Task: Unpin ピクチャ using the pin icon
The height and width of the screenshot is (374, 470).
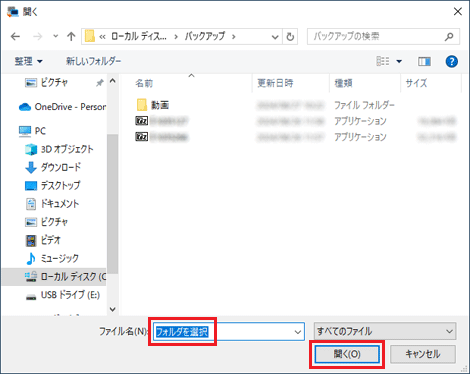Action: [100, 83]
